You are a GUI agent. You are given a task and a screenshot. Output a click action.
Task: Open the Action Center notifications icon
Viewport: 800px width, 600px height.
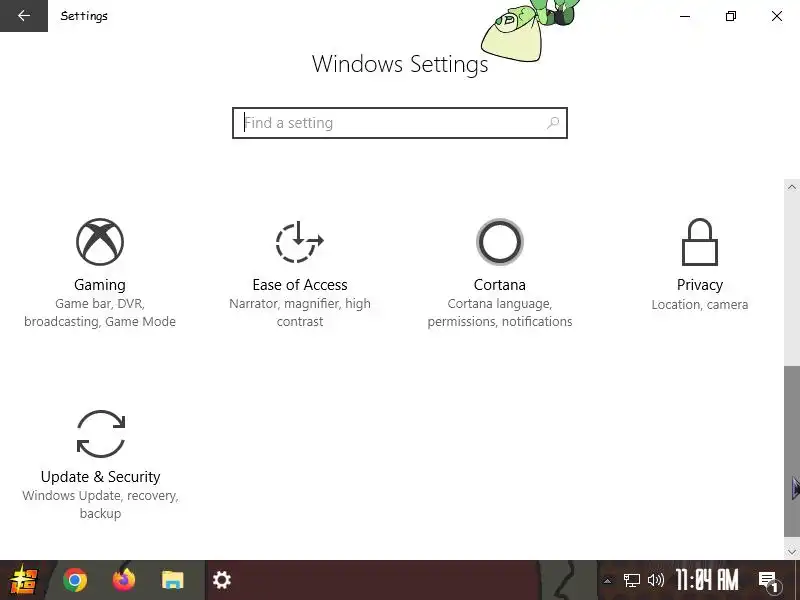pos(768,581)
